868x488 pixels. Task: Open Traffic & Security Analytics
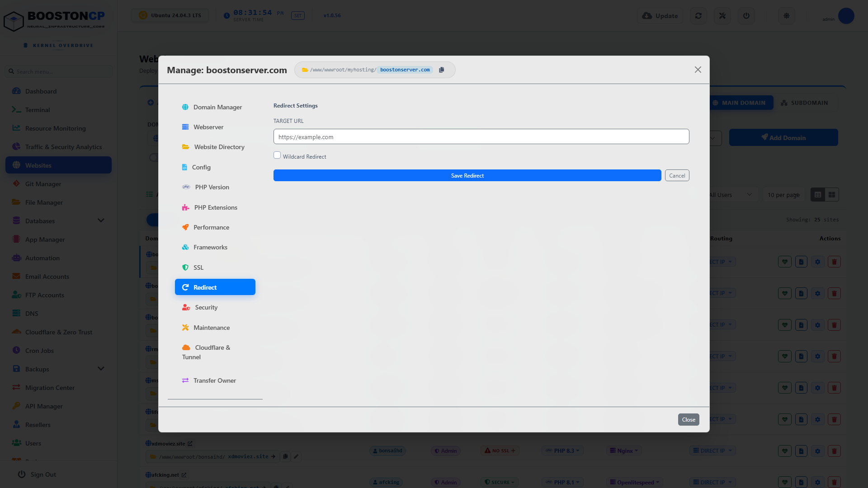tap(58, 147)
